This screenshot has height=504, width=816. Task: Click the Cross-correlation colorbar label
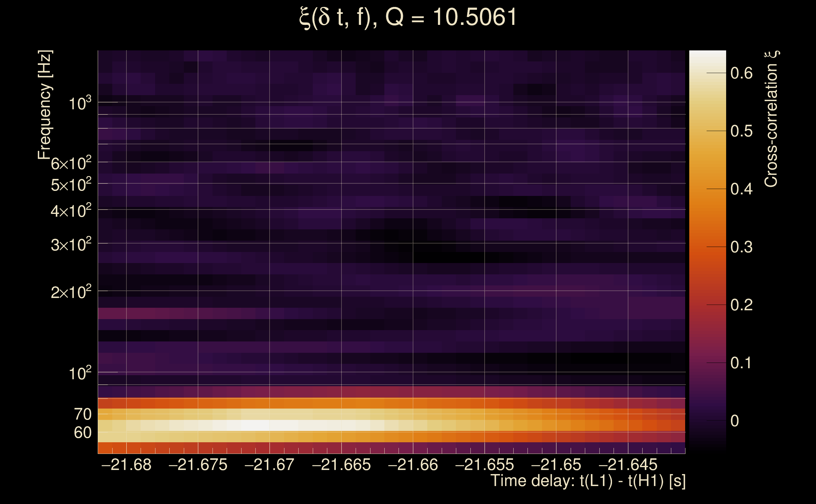[x=771, y=119]
